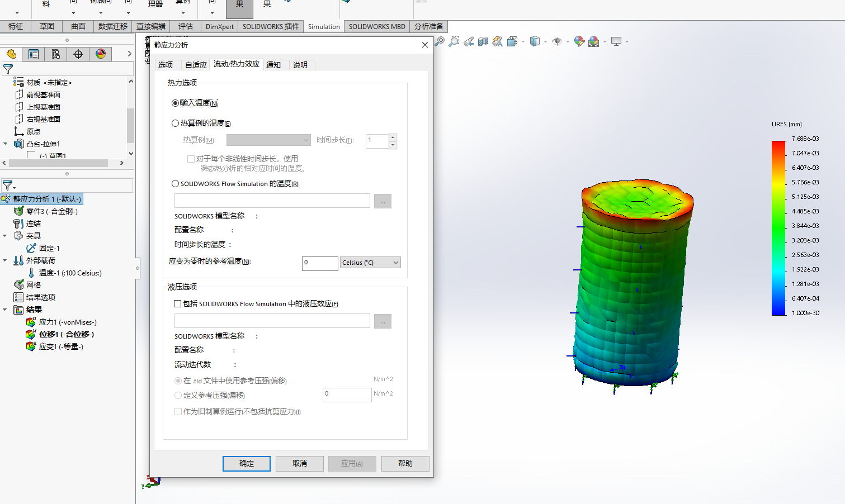This screenshot has width=845, height=504.
Task: Click the Zoom to Fit magnifier icon
Action: (x=440, y=41)
